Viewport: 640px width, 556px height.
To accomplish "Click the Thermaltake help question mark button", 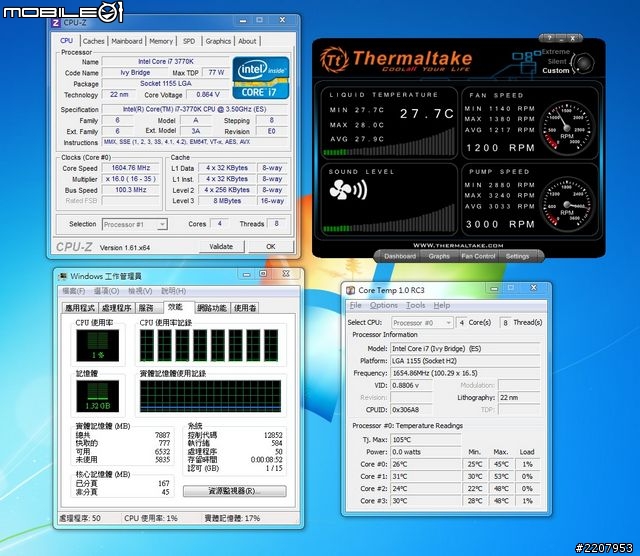I will pyautogui.click(x=549, y=38).
